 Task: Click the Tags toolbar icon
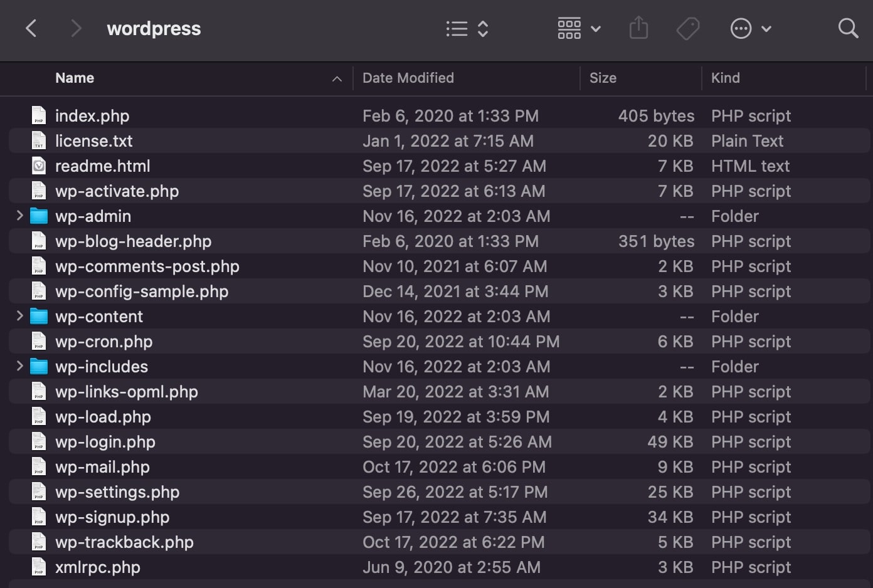click(x=688, y=28)
